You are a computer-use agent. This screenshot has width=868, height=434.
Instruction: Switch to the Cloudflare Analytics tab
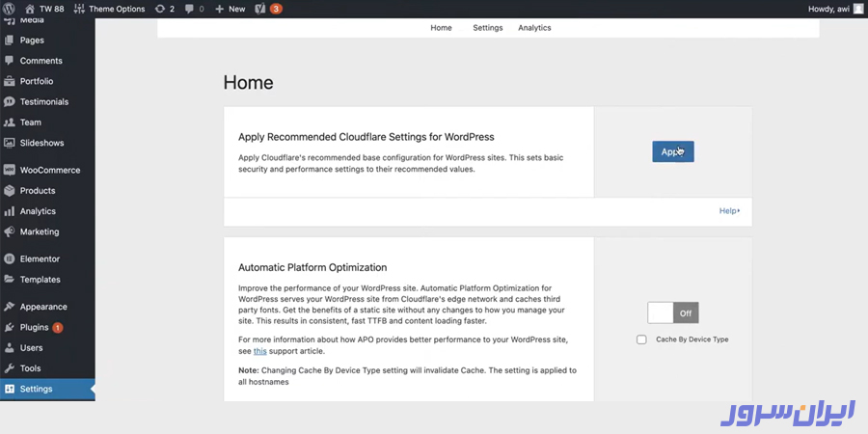coord(534,28)
